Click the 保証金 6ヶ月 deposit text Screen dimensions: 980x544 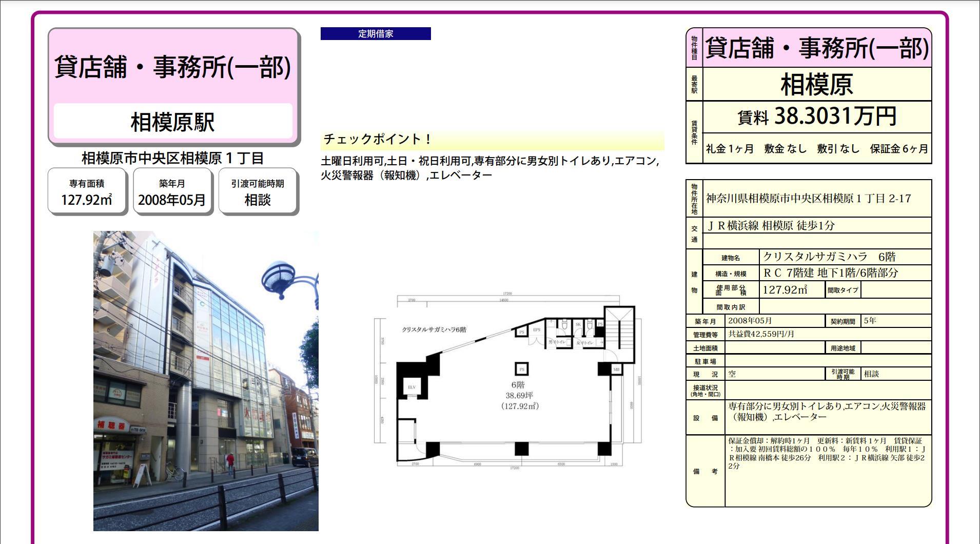tap(899, 149)
